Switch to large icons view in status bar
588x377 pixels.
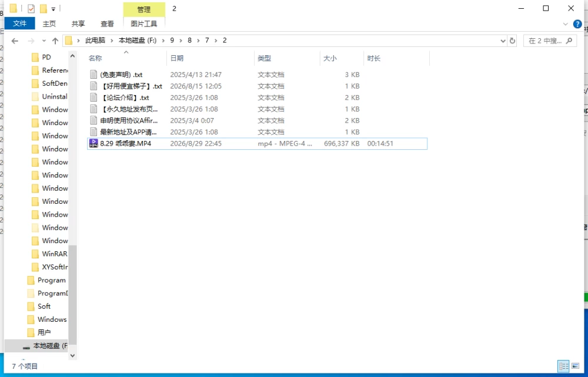(x=575, y=366)
